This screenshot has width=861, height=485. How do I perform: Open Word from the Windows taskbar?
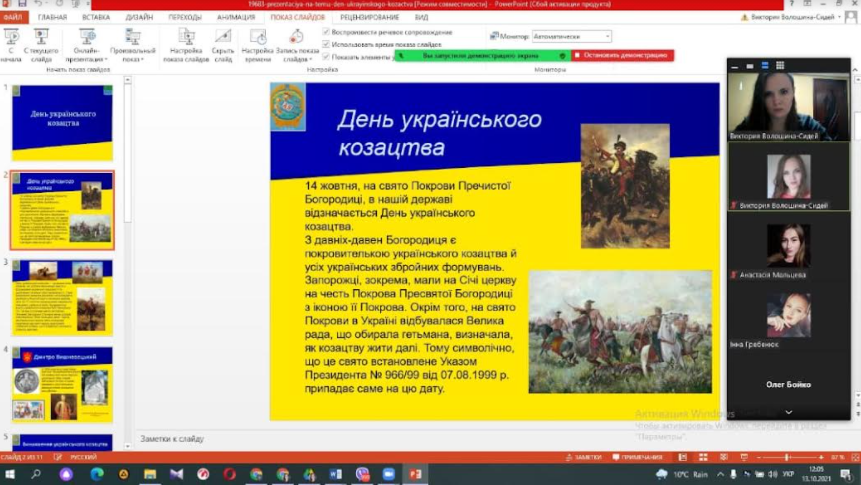[336, 474]
